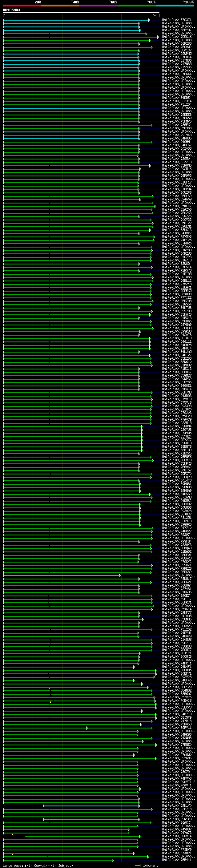
Task: Select hit UniRef100_Q6BL12
Action: click(x=177, y=280)
